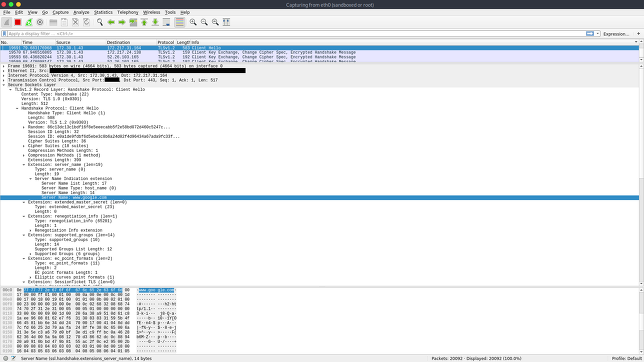The image size is (644, 362).
Task: Toggle auto-scroll during live capture
Action: pos(166,22)
